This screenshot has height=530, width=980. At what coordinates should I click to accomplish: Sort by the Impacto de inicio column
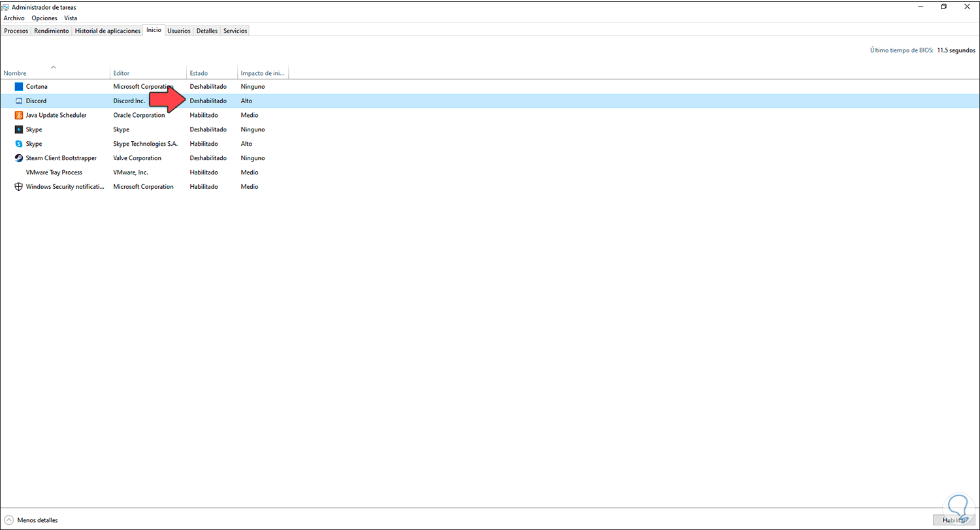click(263, 73)
